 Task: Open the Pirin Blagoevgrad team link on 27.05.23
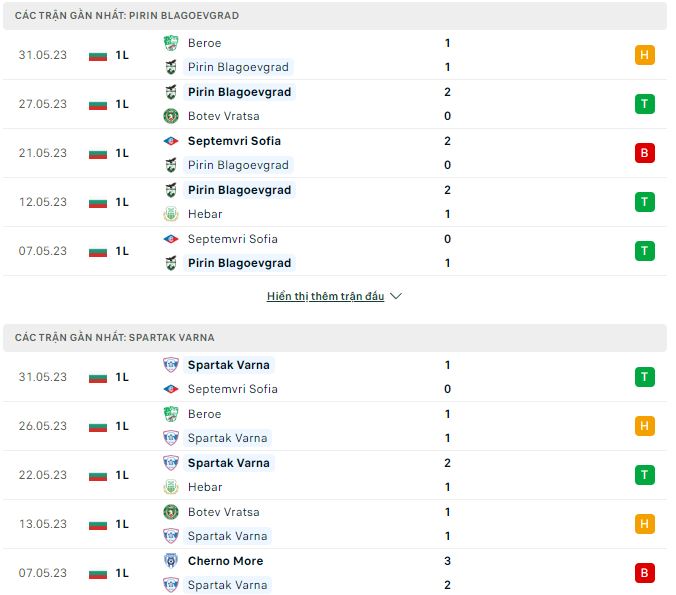tap(239, 92)
